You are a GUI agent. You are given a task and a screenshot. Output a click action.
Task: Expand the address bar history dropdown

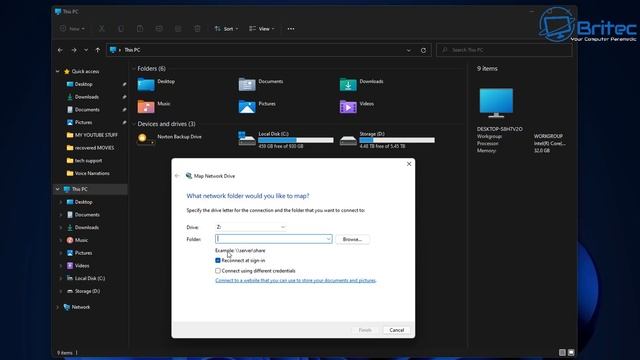(x=409, y=50)
